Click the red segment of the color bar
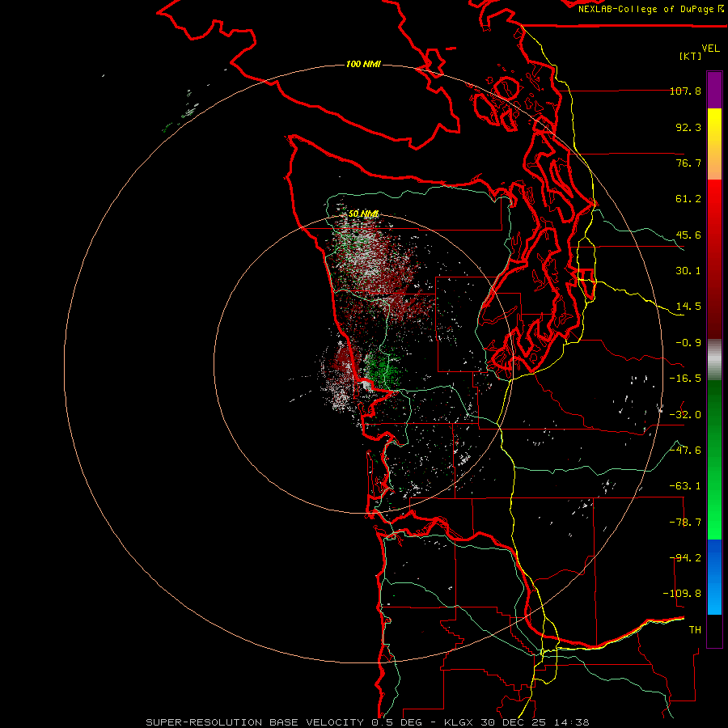This screenshot has width=728, height=728. tap(714, 259)
